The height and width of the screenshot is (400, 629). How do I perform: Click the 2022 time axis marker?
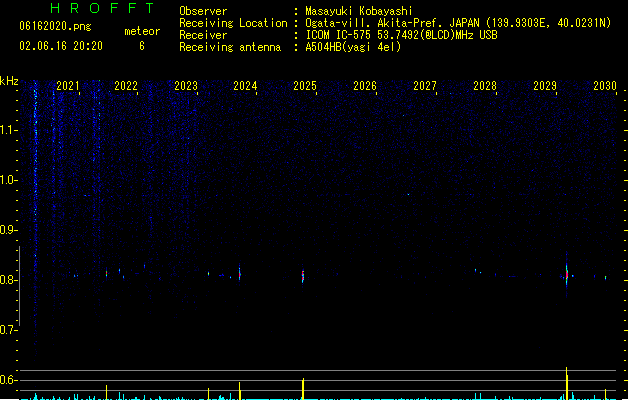click(126, 86)
